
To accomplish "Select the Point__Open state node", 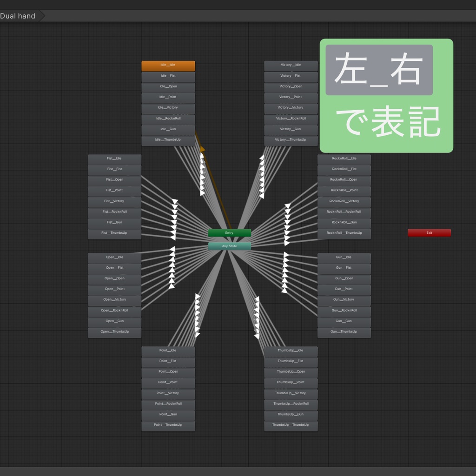I will pos(168,372).
